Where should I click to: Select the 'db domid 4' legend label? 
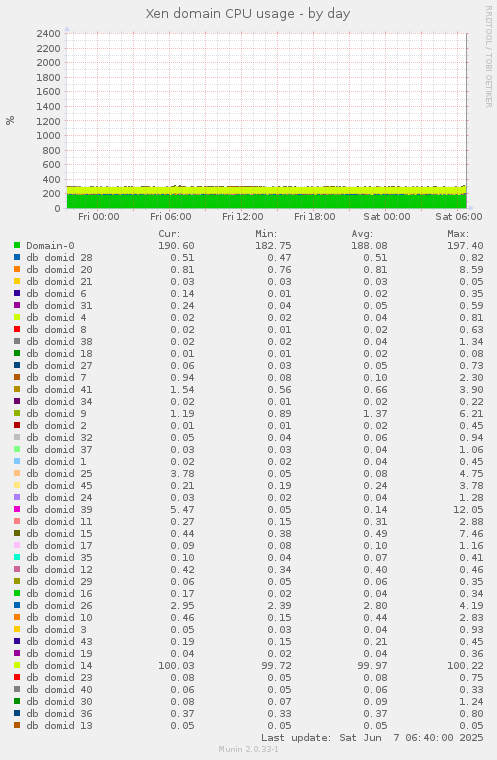(56, 317)
